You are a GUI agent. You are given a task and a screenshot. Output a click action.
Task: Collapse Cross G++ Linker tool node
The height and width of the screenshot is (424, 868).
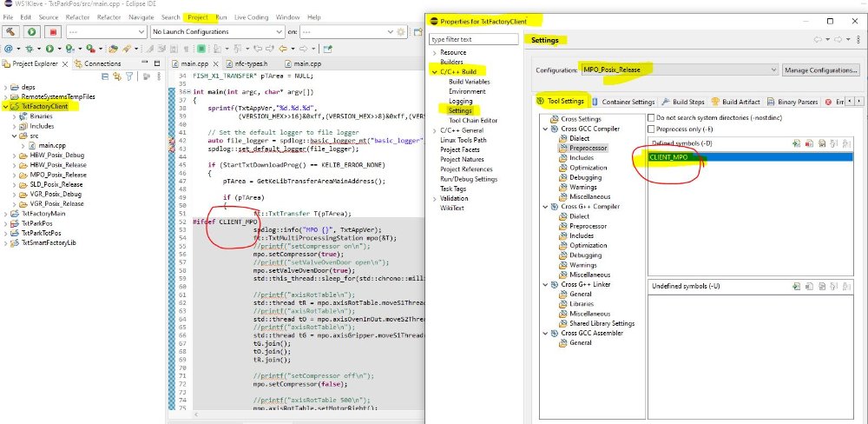(x=546, y=284)
